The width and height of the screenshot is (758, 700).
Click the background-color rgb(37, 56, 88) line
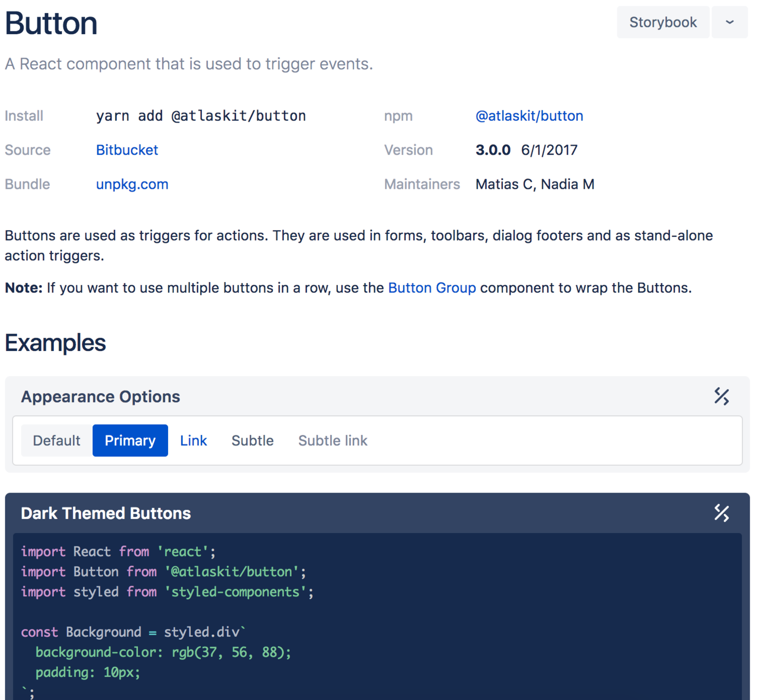coord(163,652)
